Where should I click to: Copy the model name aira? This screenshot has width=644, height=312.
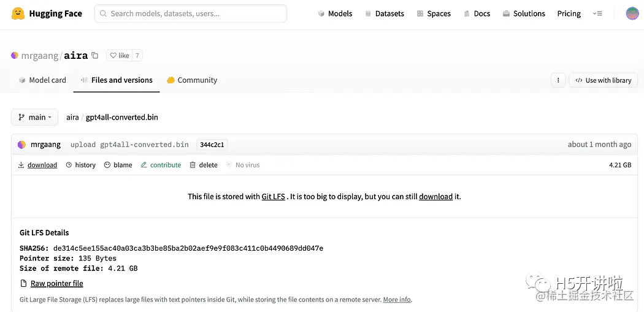pyautogui.click(x=94, y=55)
